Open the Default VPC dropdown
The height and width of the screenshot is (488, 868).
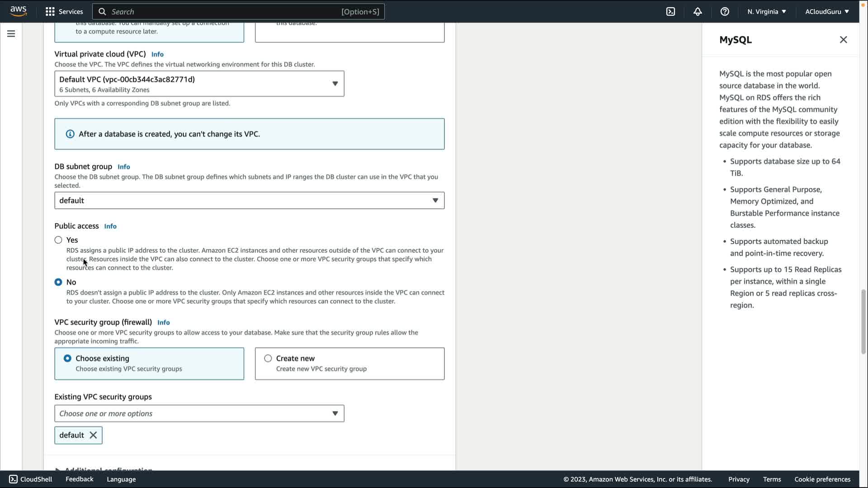[x=199, y=84]
